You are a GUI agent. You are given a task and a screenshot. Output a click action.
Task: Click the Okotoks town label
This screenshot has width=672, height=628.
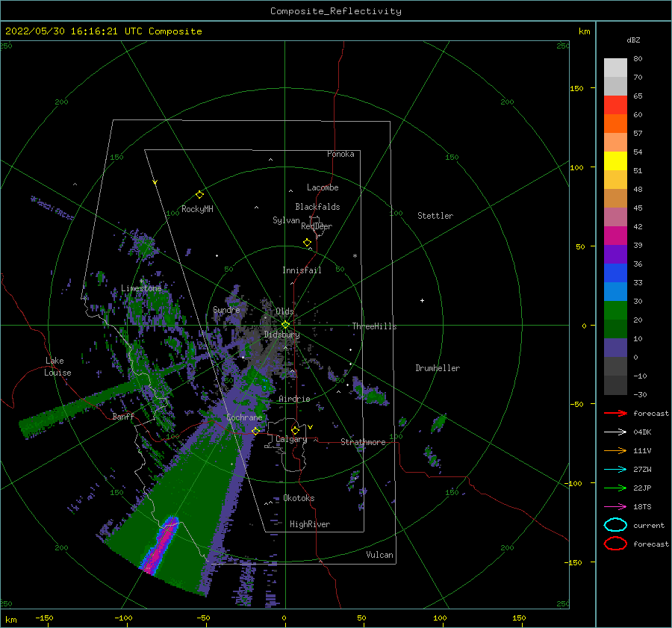tap(299, 498)
